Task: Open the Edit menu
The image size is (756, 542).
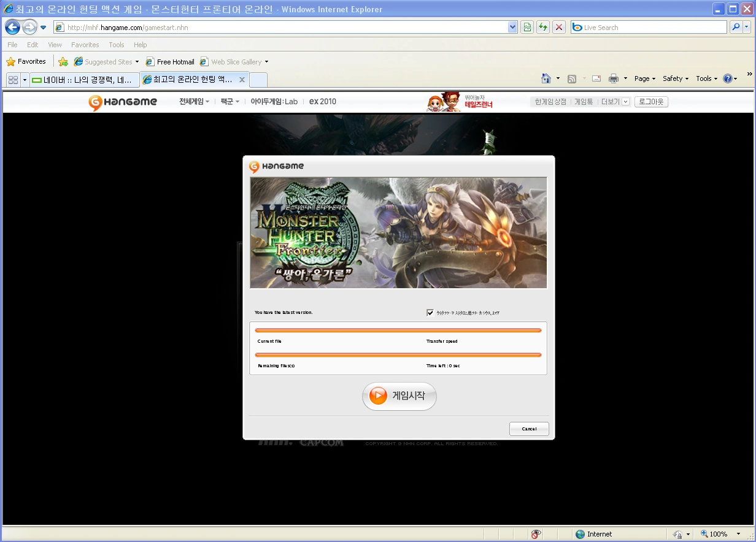Action: pyautogui.click(x=33, y=45)
